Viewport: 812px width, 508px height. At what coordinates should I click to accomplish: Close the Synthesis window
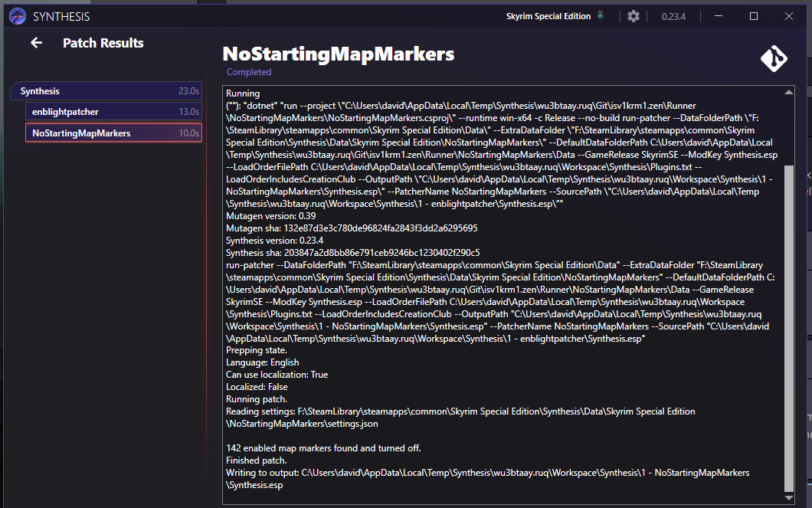[x=789, y=16]
